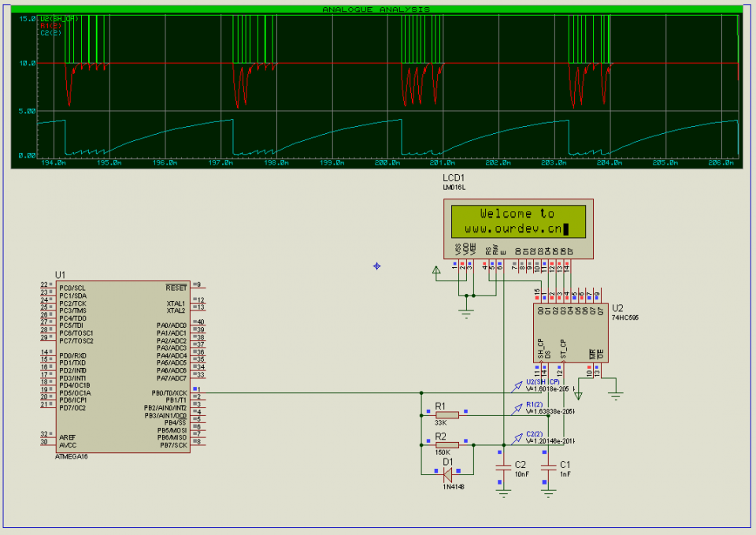Click the C2(2) voltage probe arrow
756x535 pixels.
coord(517,437)
